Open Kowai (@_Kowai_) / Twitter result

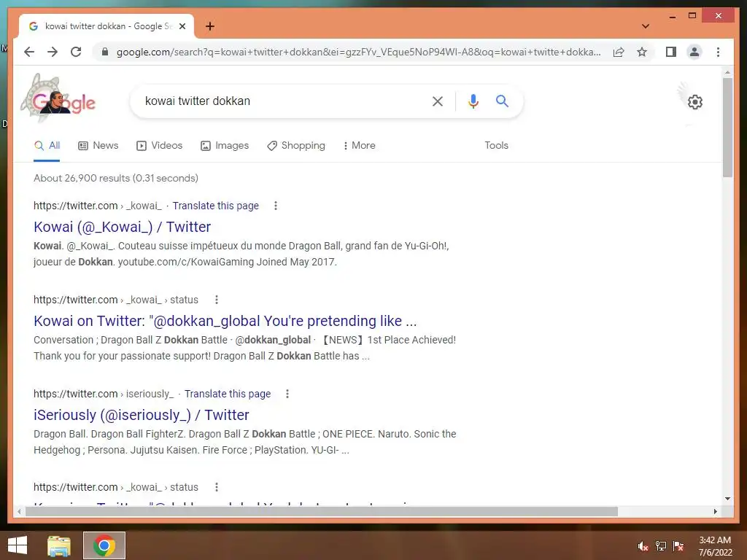[x=122, y=227]
